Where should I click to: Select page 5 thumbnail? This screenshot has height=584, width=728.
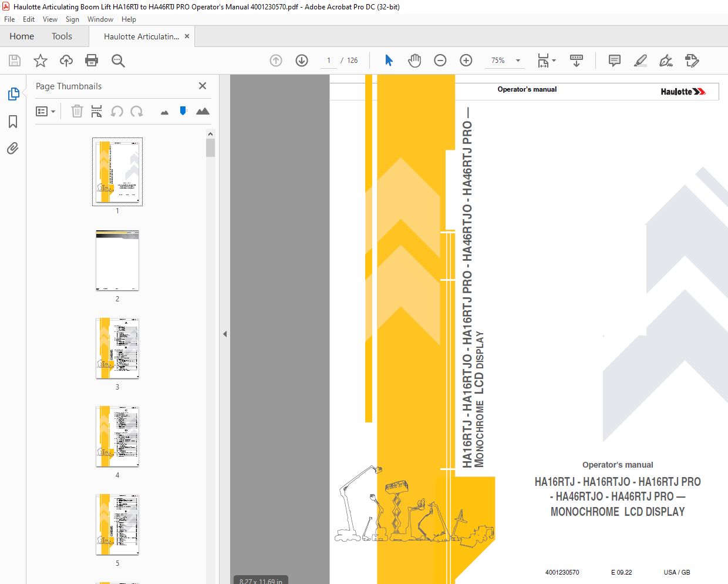117,525
